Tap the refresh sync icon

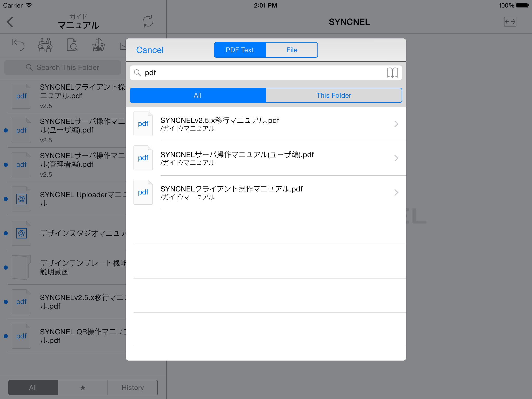coord(148,21)
